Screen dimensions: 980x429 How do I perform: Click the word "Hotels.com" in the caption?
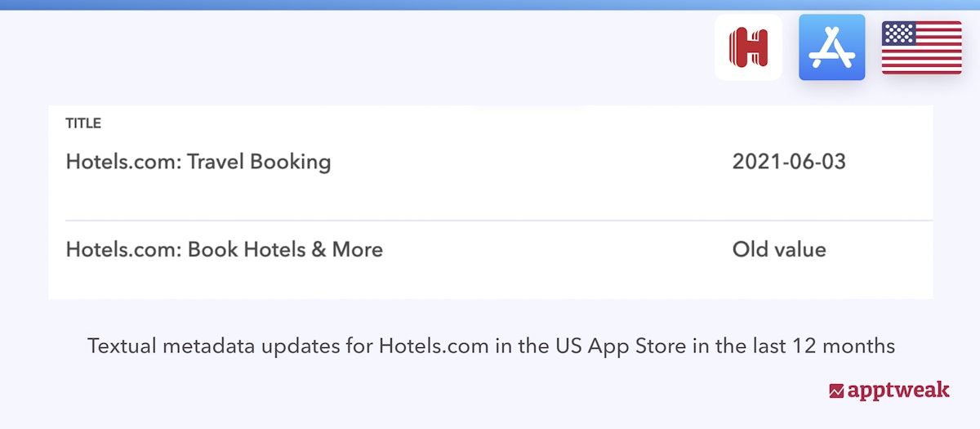434,346
